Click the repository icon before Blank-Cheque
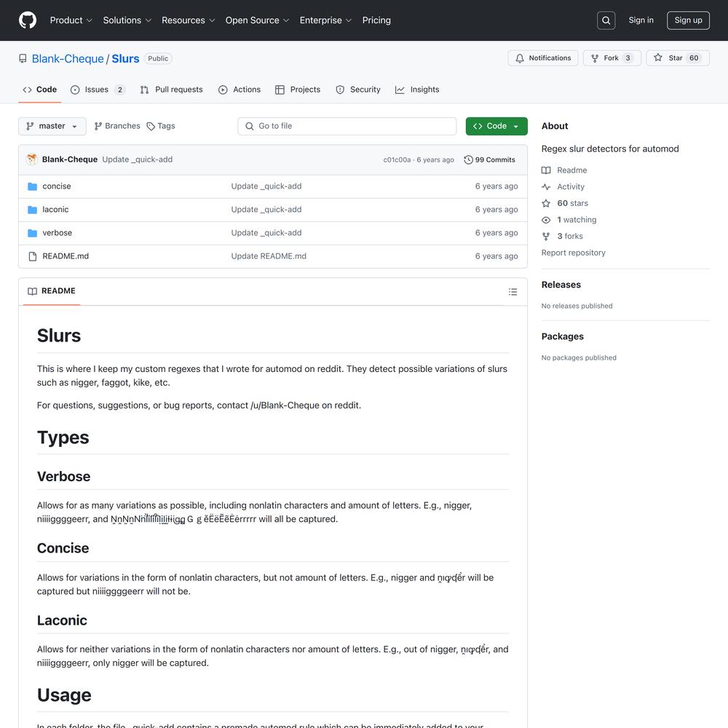 tap(23, 58)
